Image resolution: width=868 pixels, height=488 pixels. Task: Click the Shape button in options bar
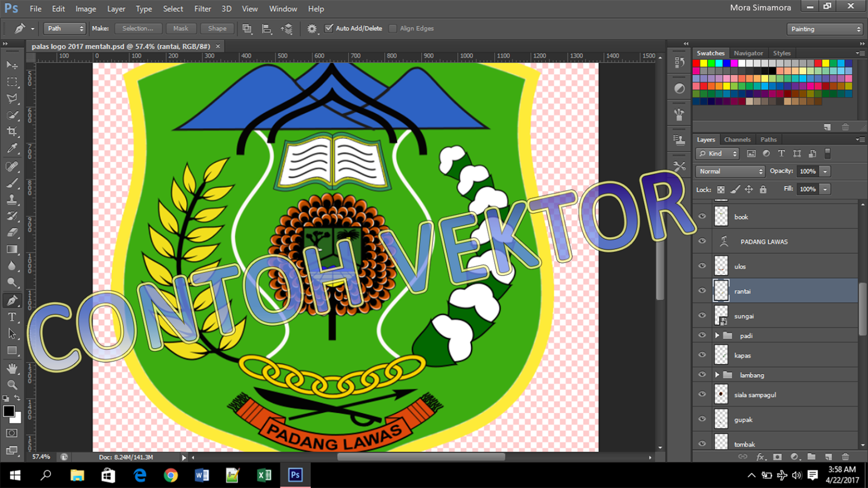click(x=217, y=28)
